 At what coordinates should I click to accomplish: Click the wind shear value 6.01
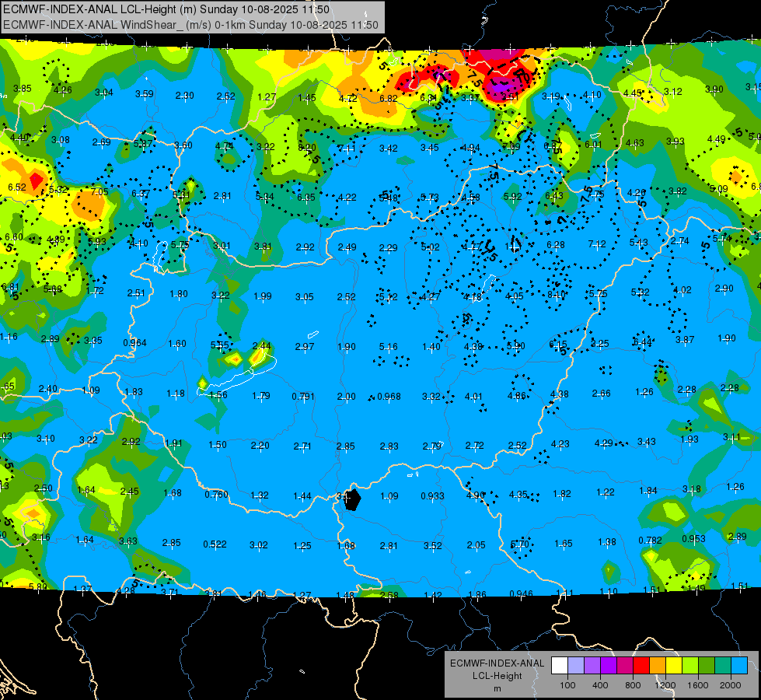click(x=593, y=144)
